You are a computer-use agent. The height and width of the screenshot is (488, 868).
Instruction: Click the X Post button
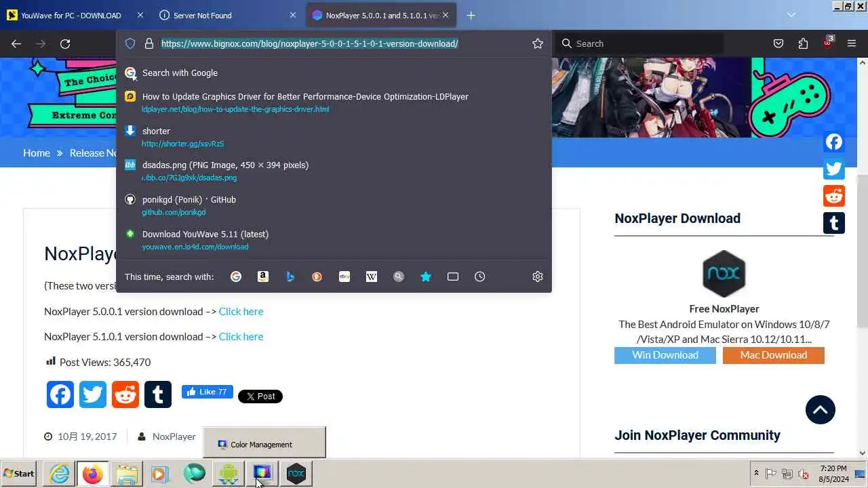pos(260,396)
